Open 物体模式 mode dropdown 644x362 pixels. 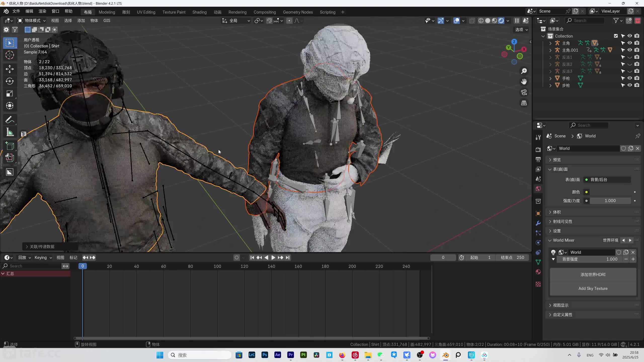coord(32,21)
